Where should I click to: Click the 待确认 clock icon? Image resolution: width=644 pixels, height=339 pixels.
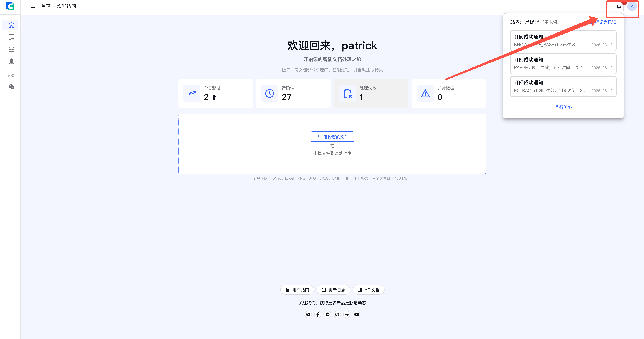(x=269, y=93)
